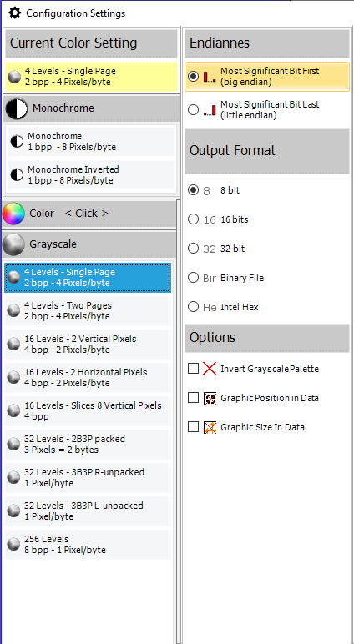The width and height of the screenshot is (354, 644).
Task: Click the gear icon in the title bar
Action: click(15, 13)
